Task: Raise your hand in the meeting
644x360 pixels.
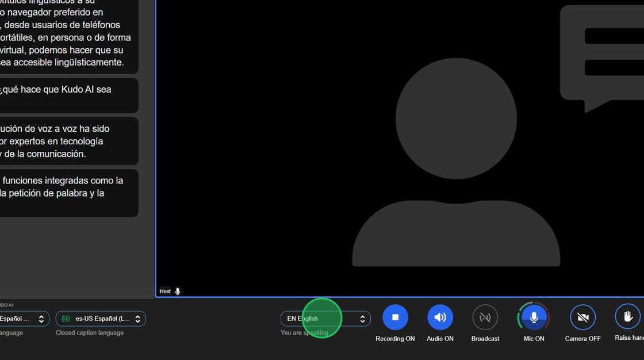Action: pos(627,317)
